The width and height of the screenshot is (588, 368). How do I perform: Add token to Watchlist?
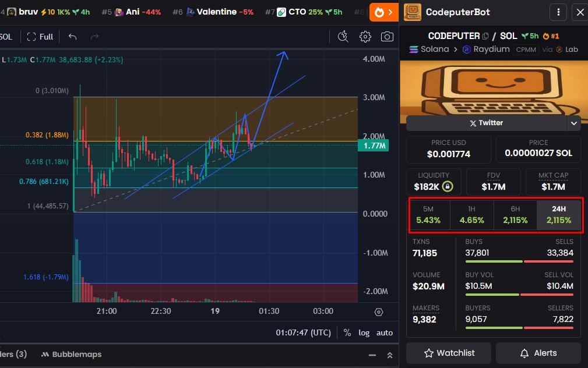(x=449, y=353)
